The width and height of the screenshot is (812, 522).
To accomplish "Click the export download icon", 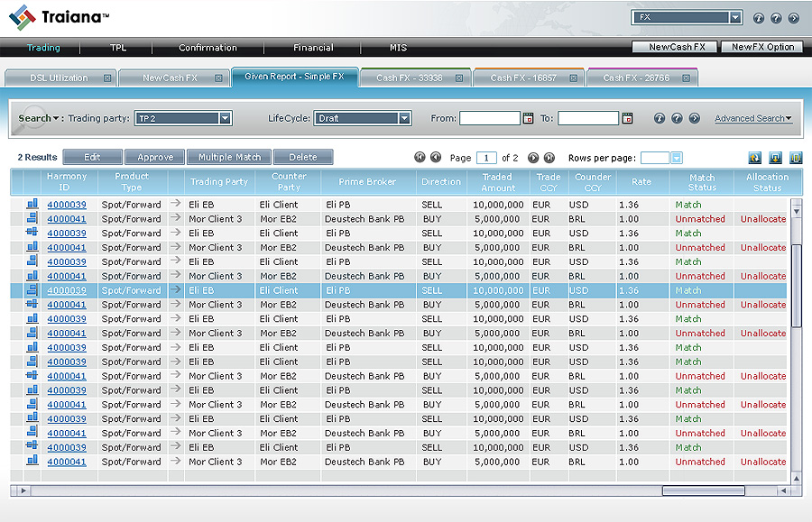I will pos(775,158).
